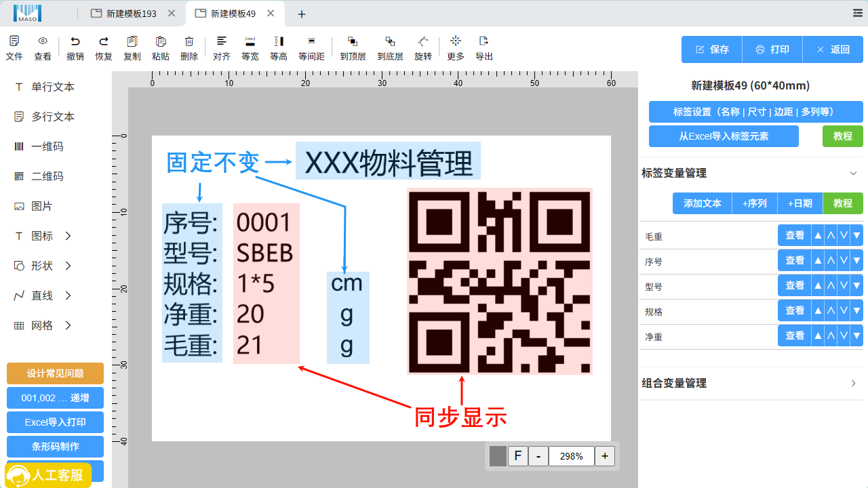The height and width of the screenshot is (488, 868).
Task: Add a 多行文本 multi-line text element
Action: tap(53, 117)
